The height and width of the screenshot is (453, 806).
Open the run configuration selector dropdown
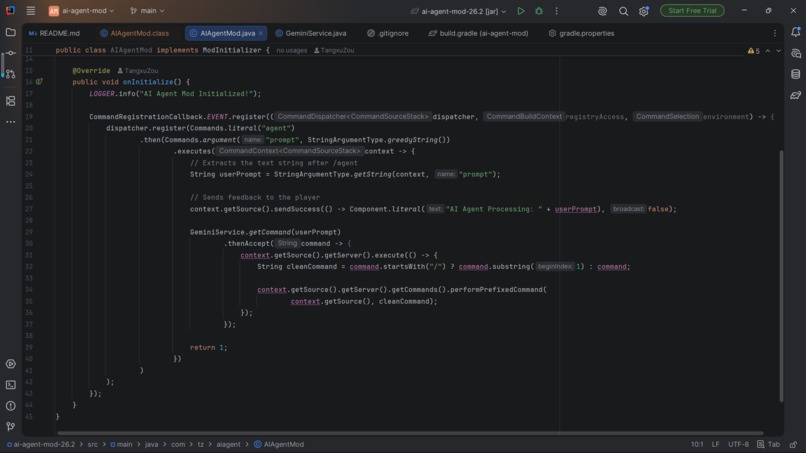459,11
